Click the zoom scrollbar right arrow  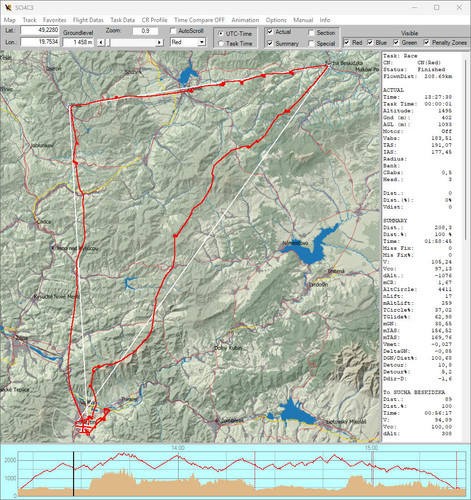point(160,43)
